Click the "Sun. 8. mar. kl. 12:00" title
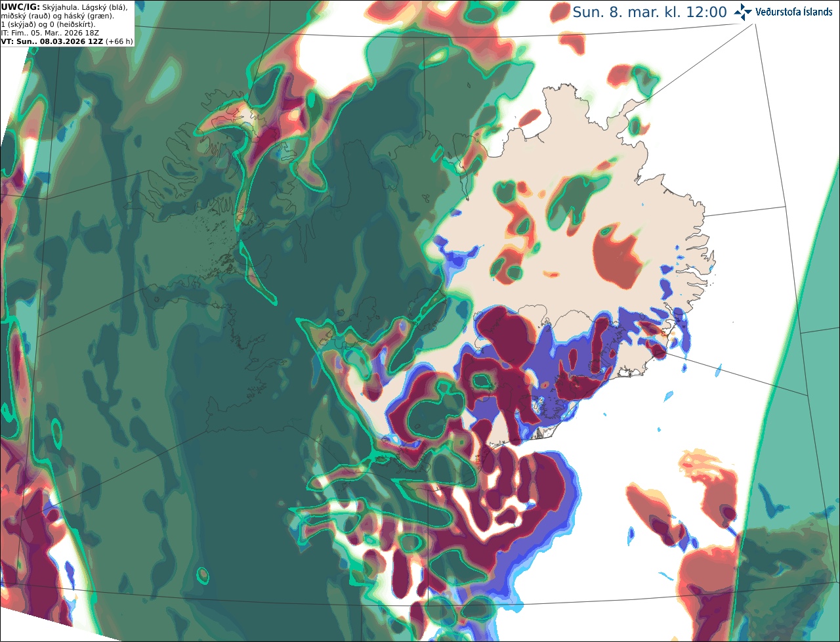The width and height of the screenshot is (840, 642). (650, 12)
